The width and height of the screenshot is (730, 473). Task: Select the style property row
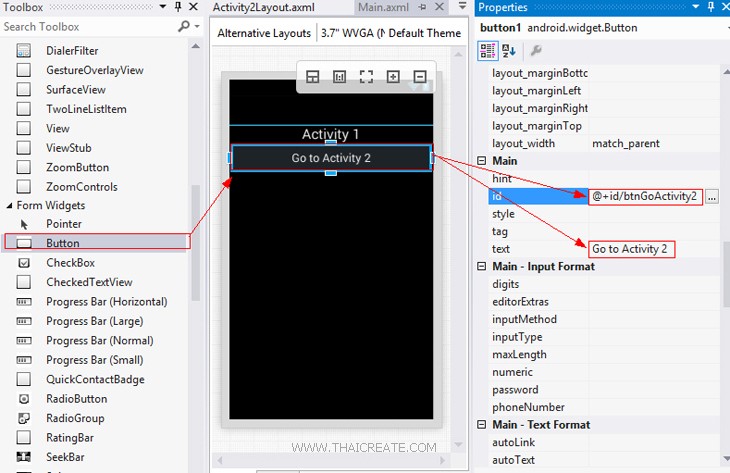tap(603, 214)
